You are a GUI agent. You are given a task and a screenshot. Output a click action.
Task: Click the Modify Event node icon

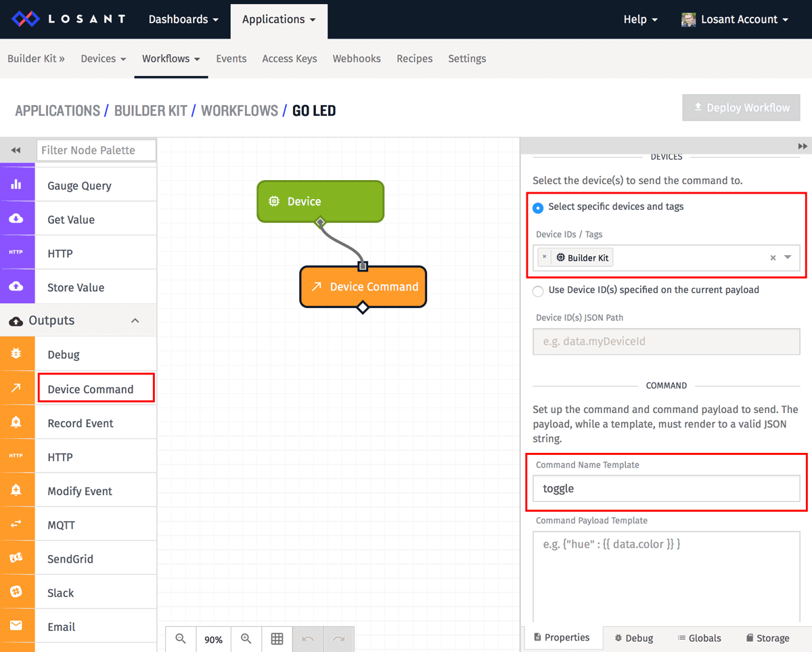(x=17, y=490)
